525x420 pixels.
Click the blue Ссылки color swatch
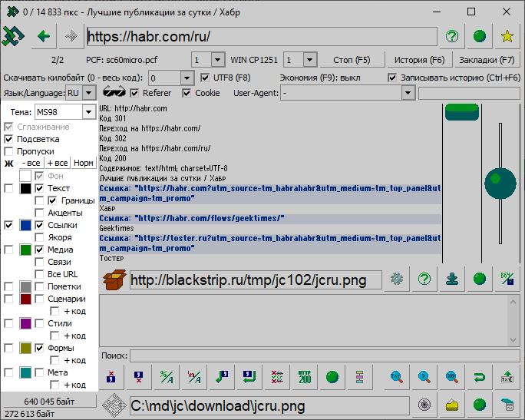pos(25,225)
